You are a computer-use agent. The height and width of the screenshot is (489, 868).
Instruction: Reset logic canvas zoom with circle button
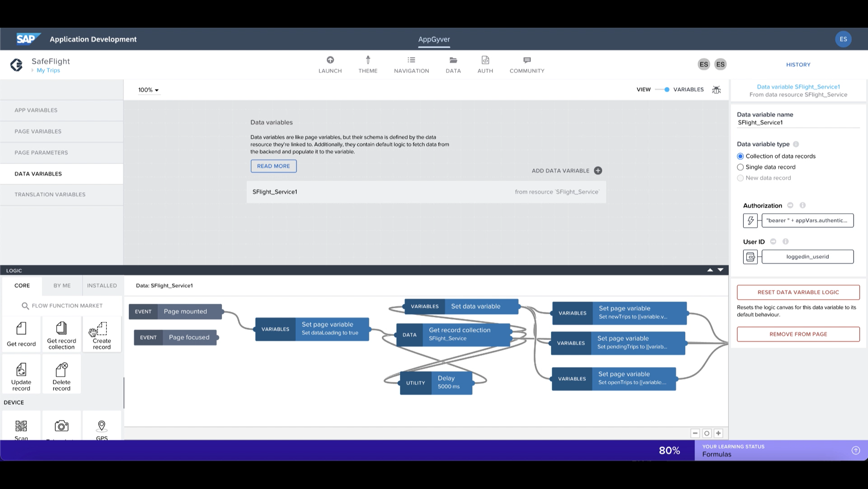point(707,433)
